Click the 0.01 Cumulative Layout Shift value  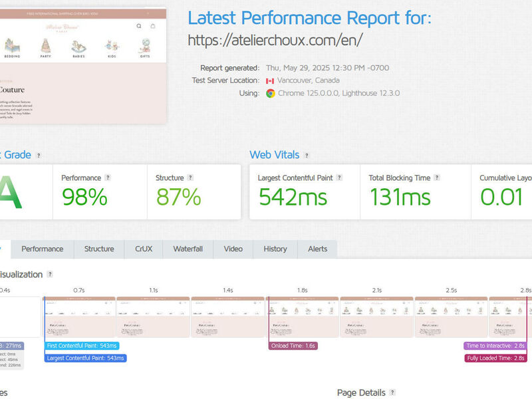click(501, 197)
